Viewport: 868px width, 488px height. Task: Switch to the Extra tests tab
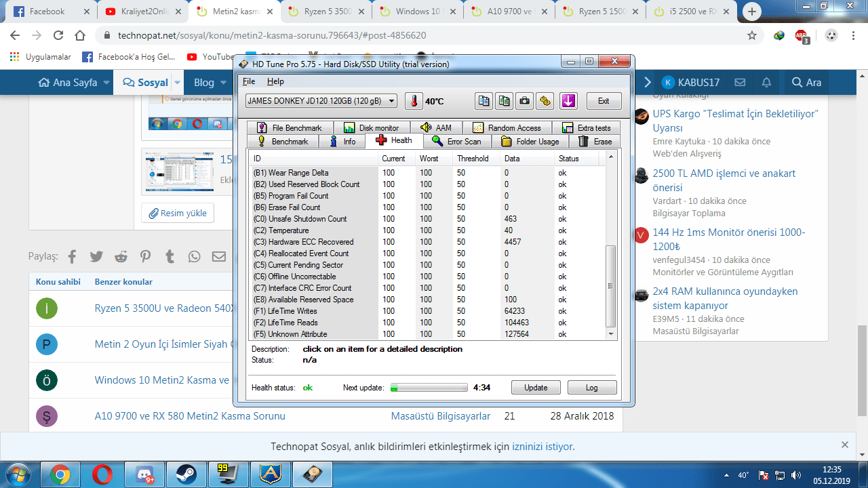586,128
